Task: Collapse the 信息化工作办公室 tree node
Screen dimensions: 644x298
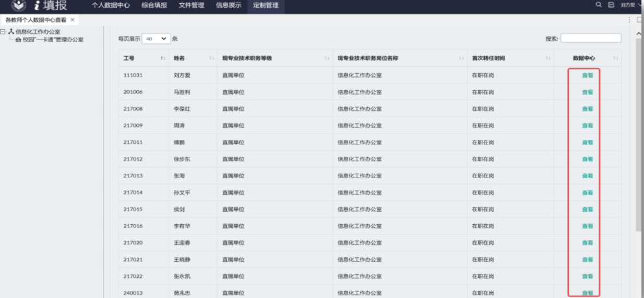Action: pos(3,31)
